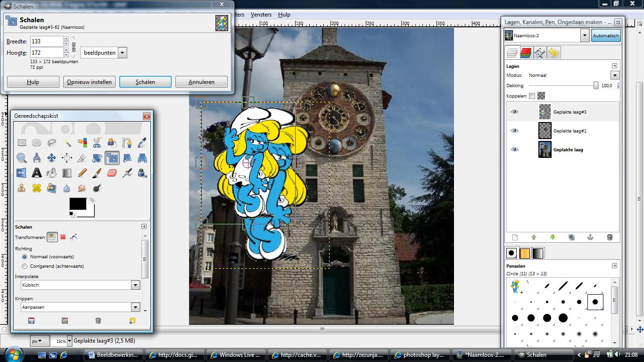The image size is (644, 362).
Task: Open the Naamloos-2 image selector dropdown
Action: (x=585, y=35)
